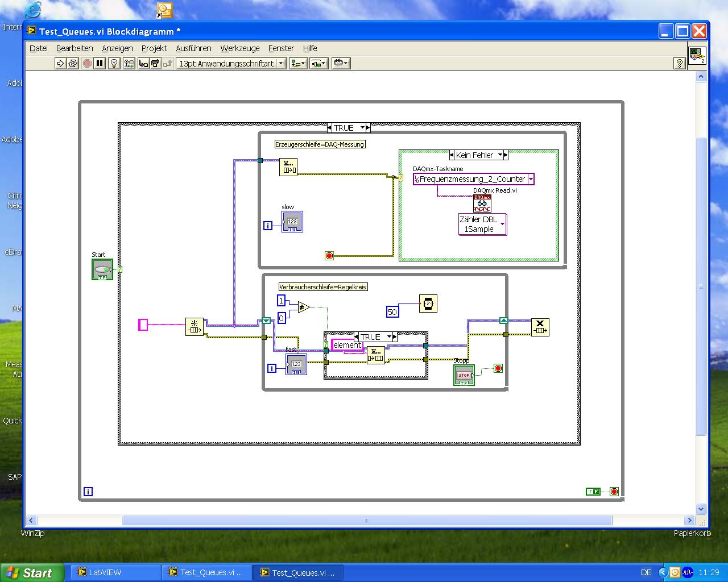Start Run Continuously from the toolbar
The image size is (728, 582).
coord(73,64)
